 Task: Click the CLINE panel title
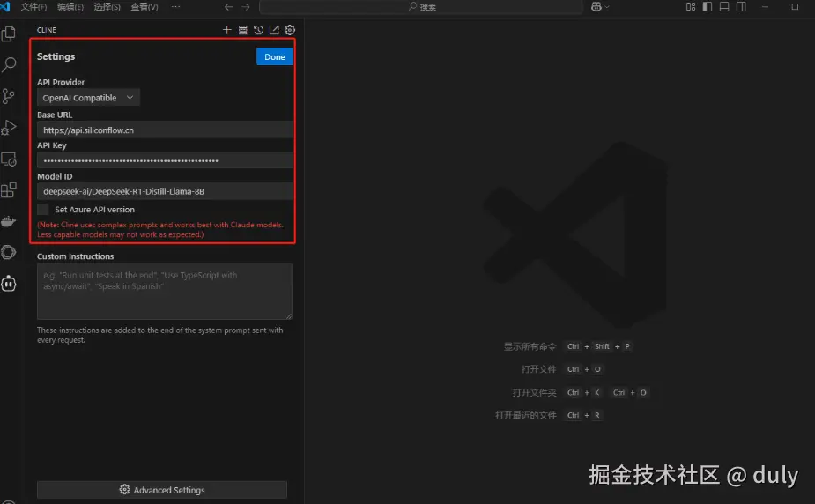47,30
